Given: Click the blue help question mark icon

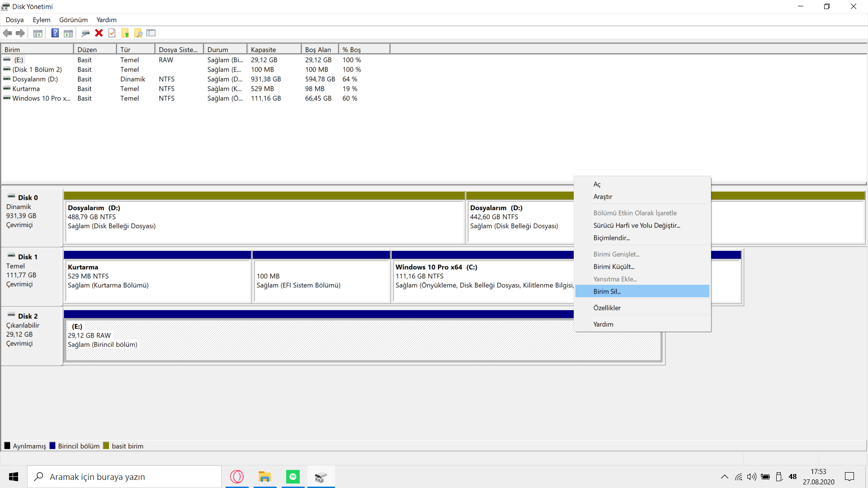Looking at the screenshot, I should (55, 33).
